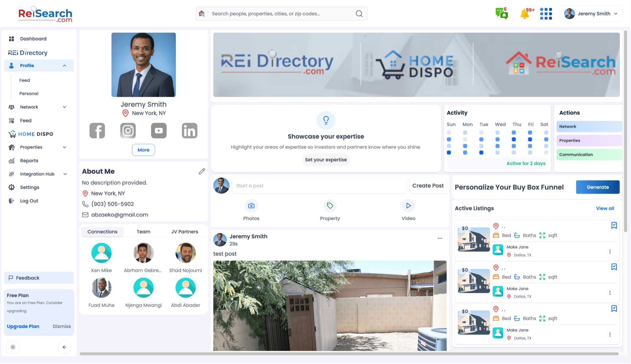631x364 pixels.
Task: Open Fuad Muhe's connection avatar
Action: coord(101,288)
